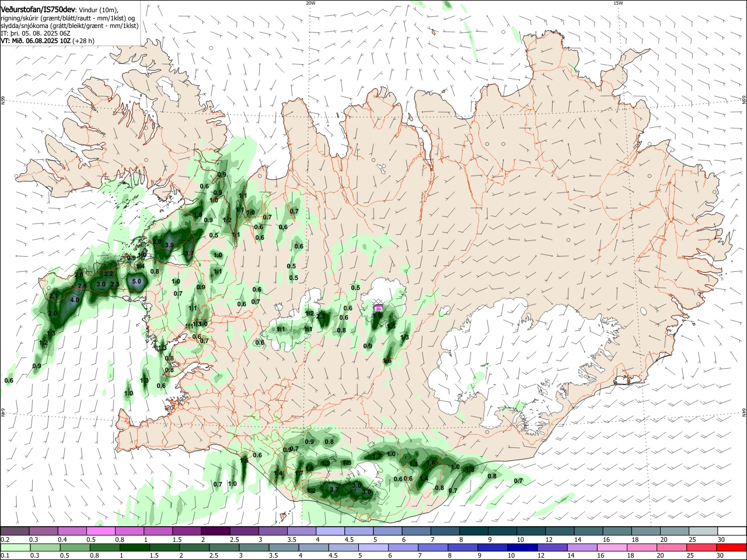Click the light grey snow swatch at 25
This screenshot has width=747, height=560.
click(703, 531)
